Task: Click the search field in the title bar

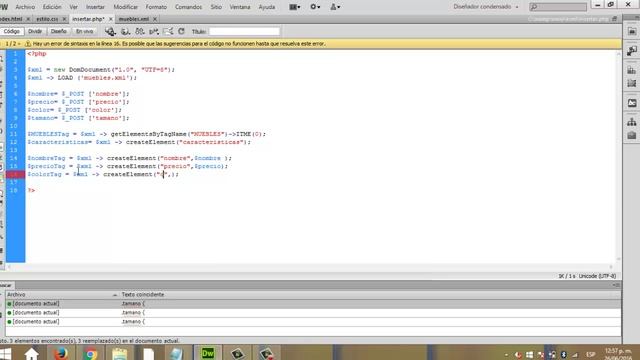Action: (558, 7)
